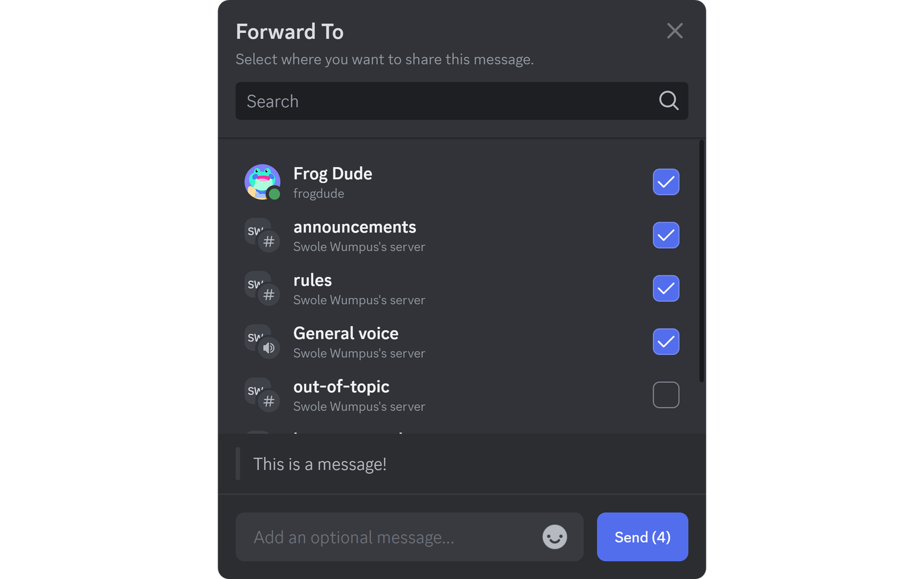The height and width of the screenshot is (579, 924).
Task: Uncheck the General voice channel
Action: coord(666,342)
